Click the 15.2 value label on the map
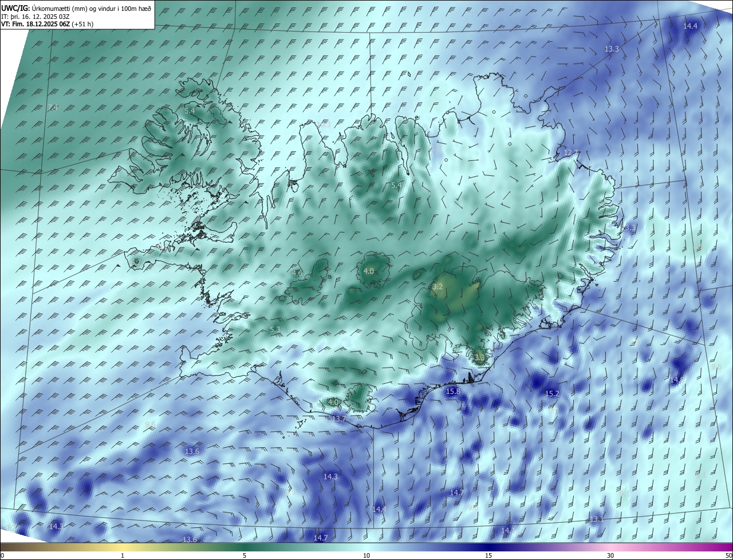This screenshot has width=733, height=560. coord(552,394)
